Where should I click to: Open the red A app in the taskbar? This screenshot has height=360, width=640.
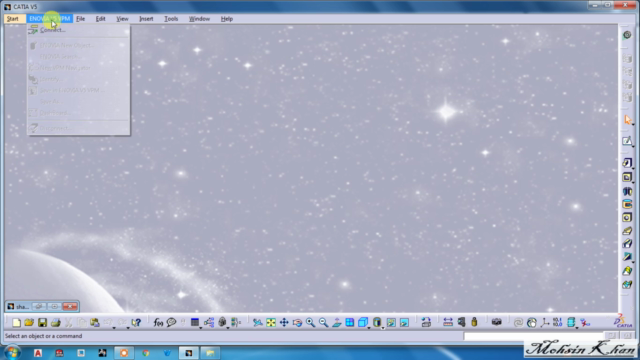38,353
